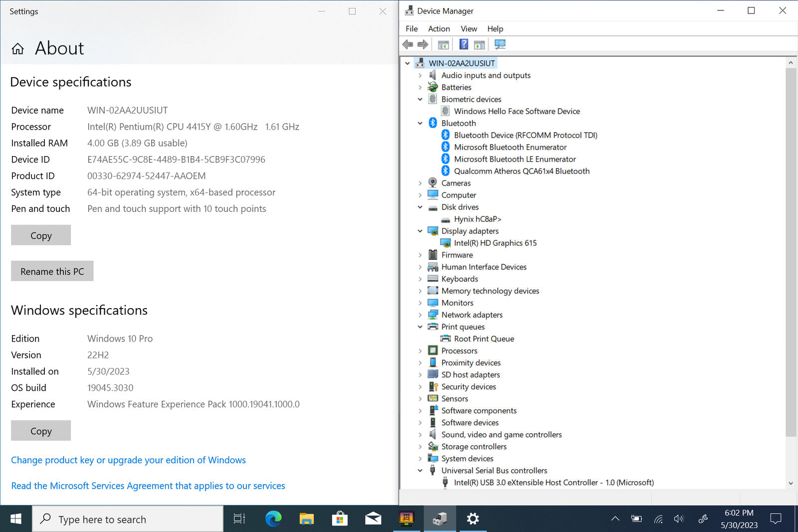Open Microsoft Store from the taskbar
This screenshot has width=798, height=532.
(340, 519)
